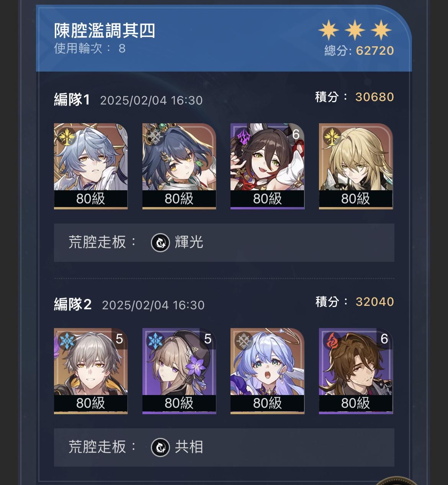The height and width of the screenshot is (485, 448).
Task: Select the dark-blue-haired character in 編隊1
Action: pyautogui.click(x=179, y=166)
